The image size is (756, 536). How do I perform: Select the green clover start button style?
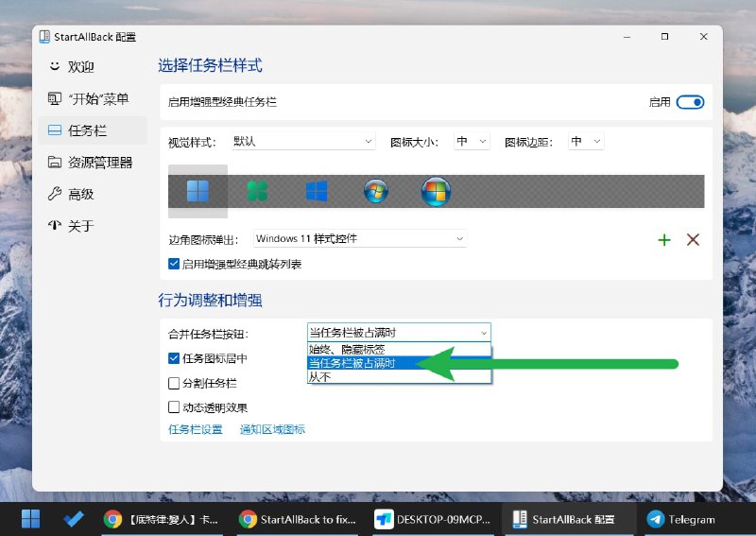[x=257, y=191]
